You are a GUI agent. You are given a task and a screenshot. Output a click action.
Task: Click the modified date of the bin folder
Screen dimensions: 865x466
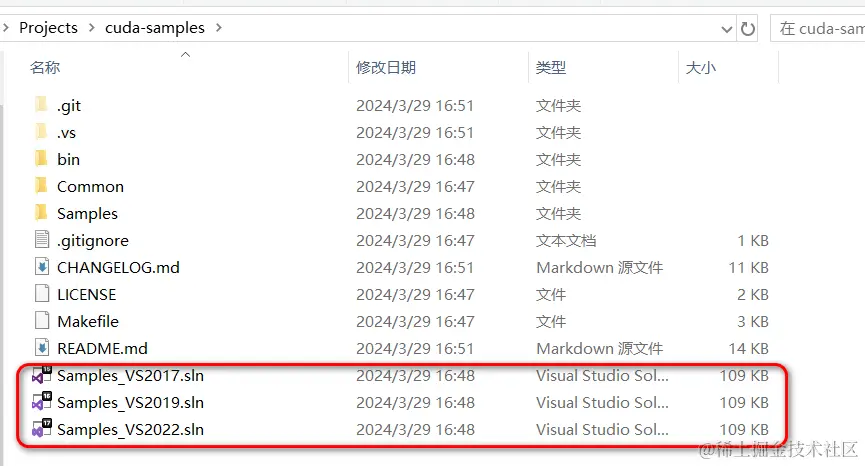tap(415, 159)
